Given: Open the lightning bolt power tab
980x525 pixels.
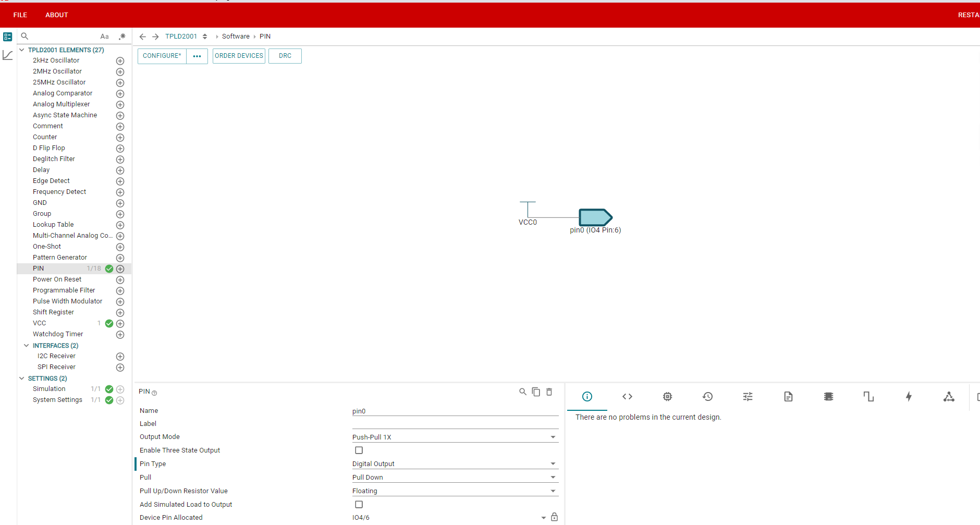Looking at the screenshot, I should pos(909,397).
